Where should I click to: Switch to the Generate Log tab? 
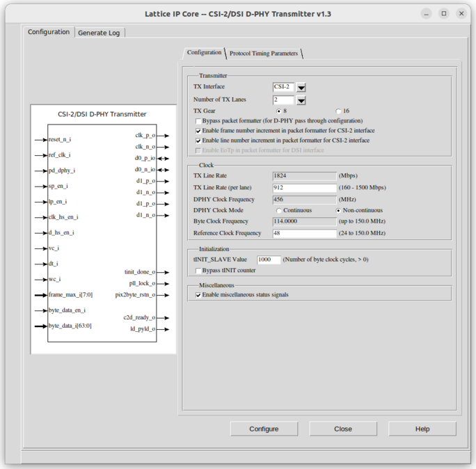point(99,33)
